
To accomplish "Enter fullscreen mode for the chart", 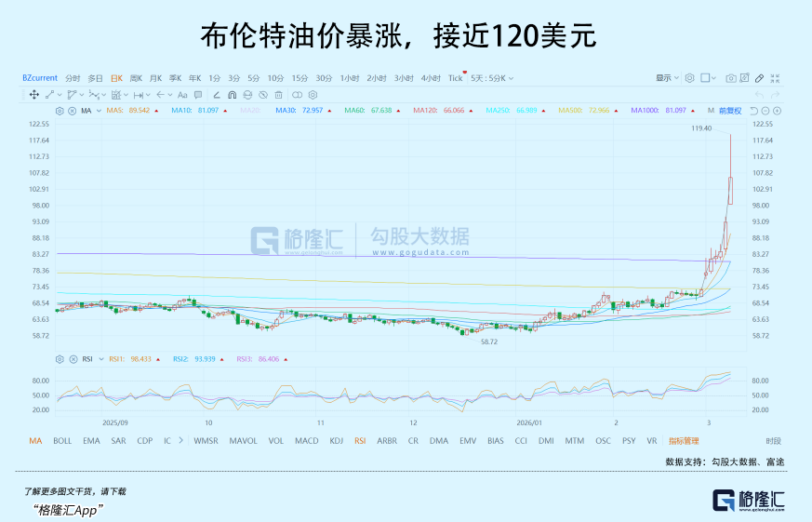I will point(774,78).
